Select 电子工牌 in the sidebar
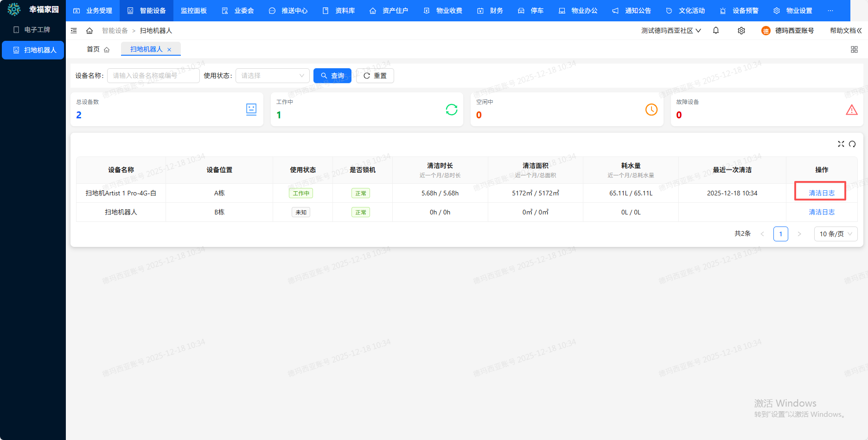This screenshot has width=868, height=440. [x=32, y=30]
